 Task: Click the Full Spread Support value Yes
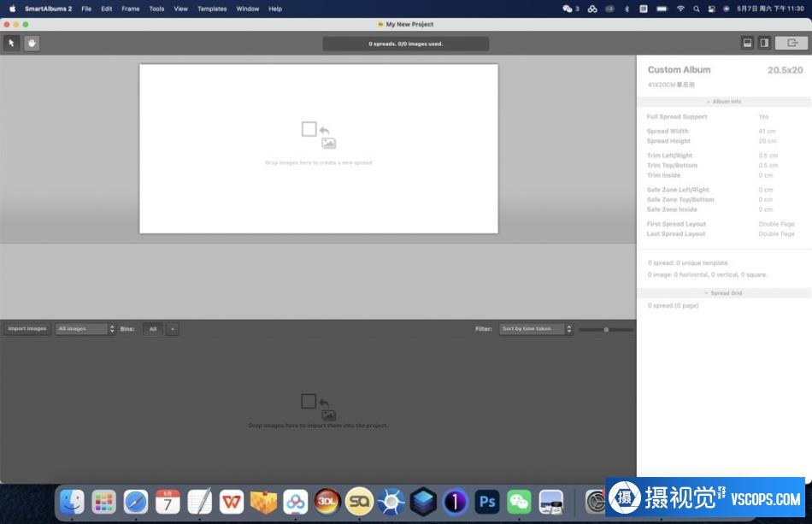[763, 116]
